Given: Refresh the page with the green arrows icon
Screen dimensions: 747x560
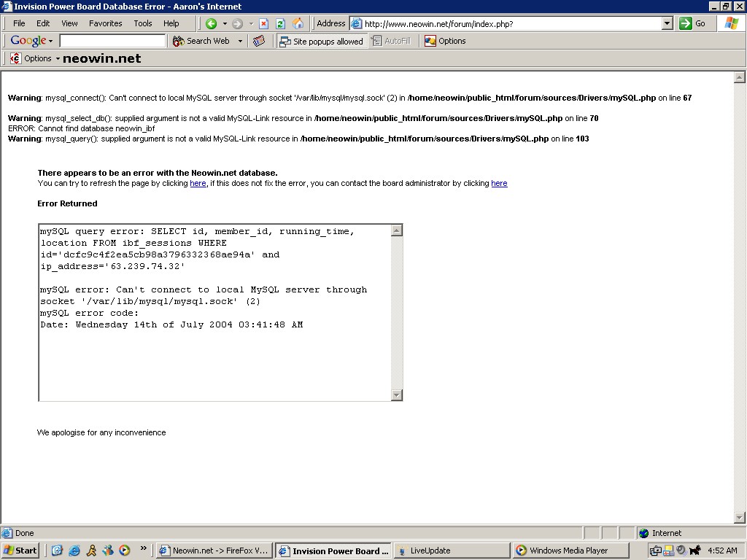Looking at the screenshot, I should (x=281, y=23).
